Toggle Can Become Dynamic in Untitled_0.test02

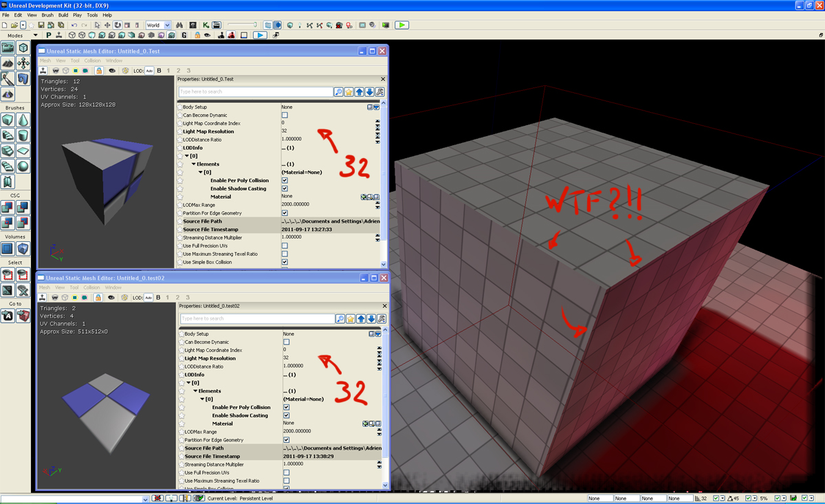(286, 342)
